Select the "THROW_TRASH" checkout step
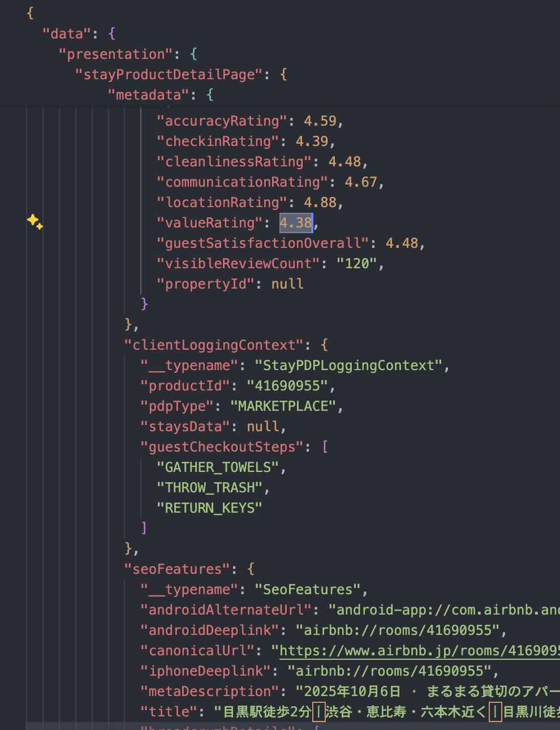This screenshot has width=560, height=730. [209, 487]
